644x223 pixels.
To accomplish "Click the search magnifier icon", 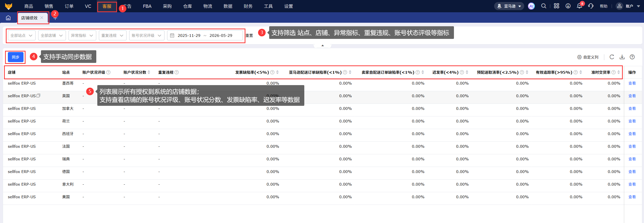I will [x=544, y=6].
